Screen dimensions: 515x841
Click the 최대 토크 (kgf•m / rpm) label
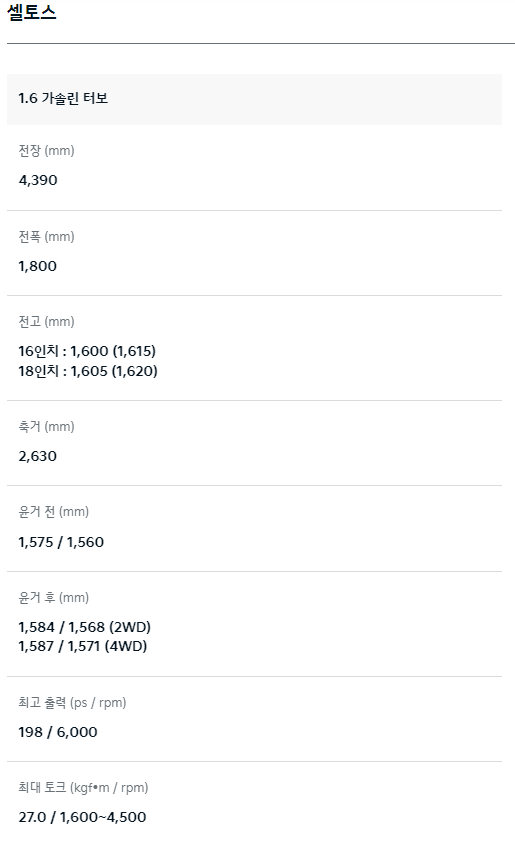click(x=83, y=787)
